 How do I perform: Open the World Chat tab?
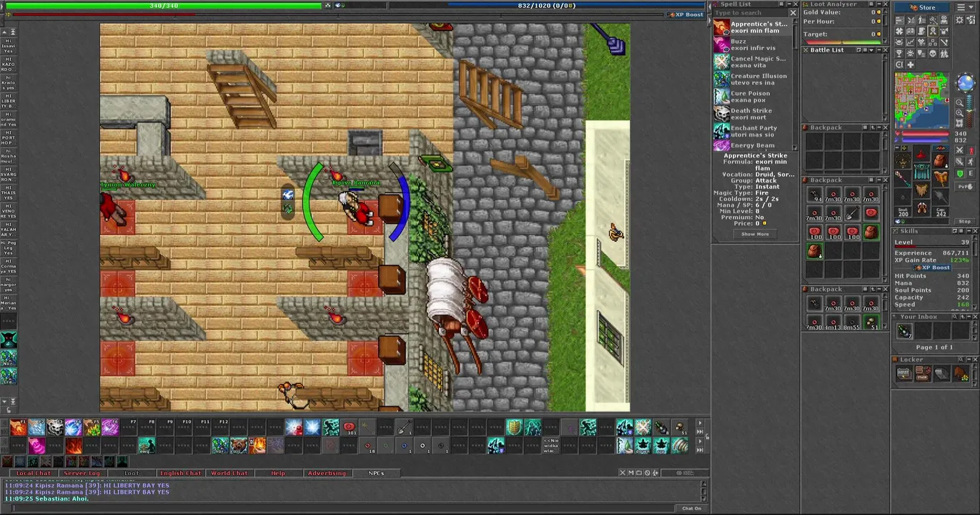(x=229, y=473)
